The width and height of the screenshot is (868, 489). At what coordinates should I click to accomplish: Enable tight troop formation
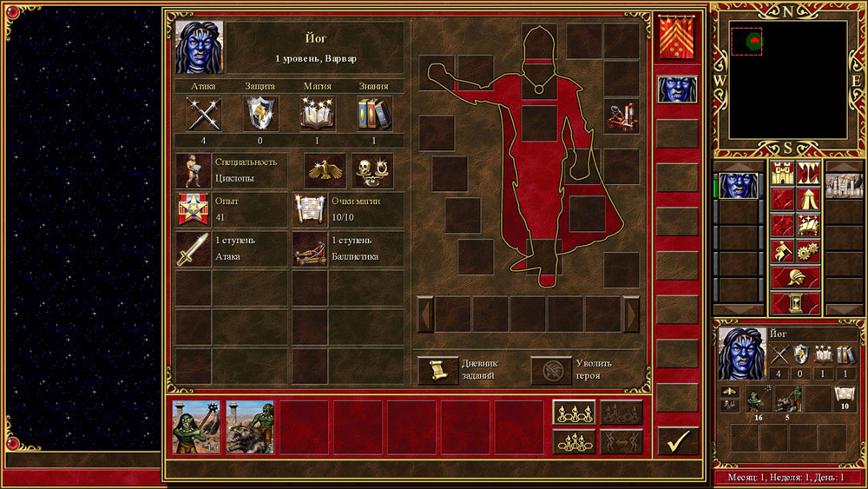(574, 441)
